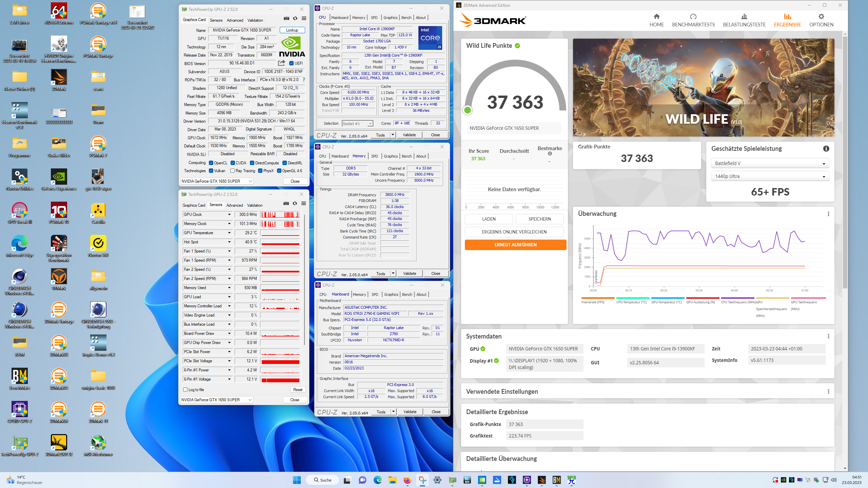Toggle Ray Tracing checkbox in GPU-Z
Image resolution: width=868 pixels, height=488 pixels.
tap(232, 171)
